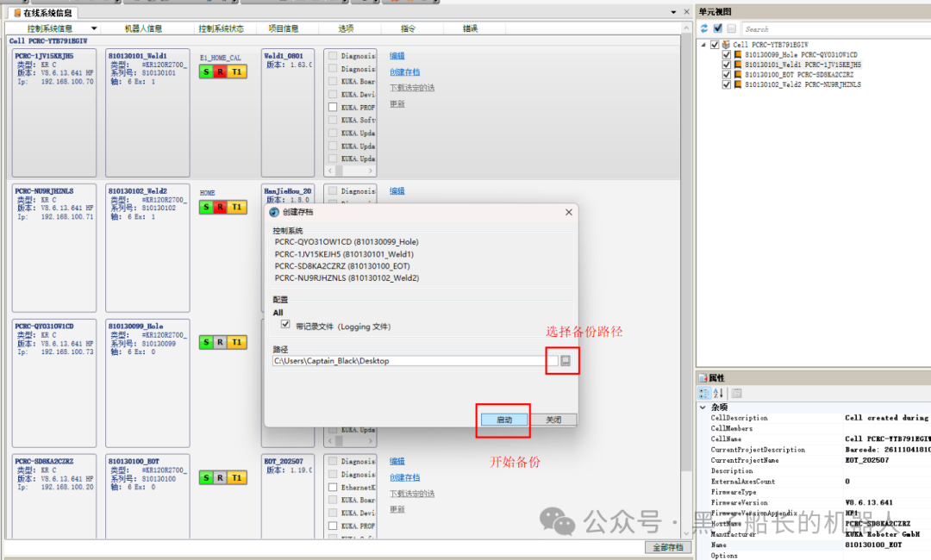Sort properties alphabetically with A-Z icon
The height and width of the screenshot is (560, 931).
tap(718, 393)
